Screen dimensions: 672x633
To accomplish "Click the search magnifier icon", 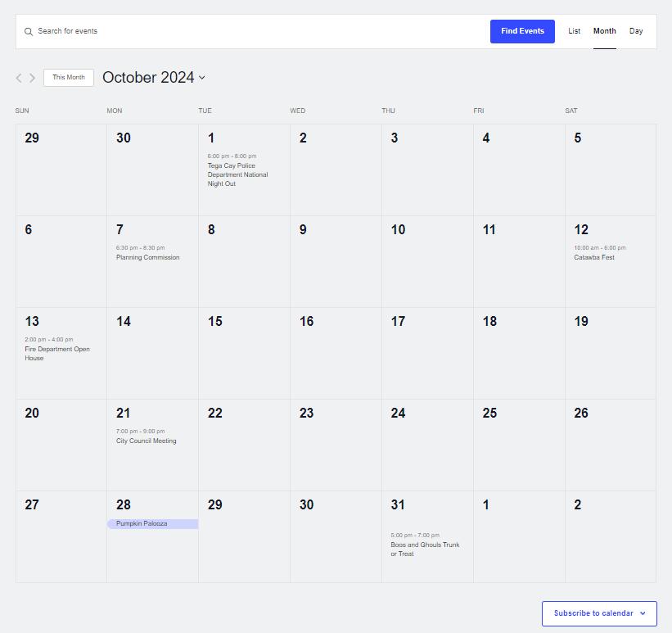I will click(x=29, y=31).
